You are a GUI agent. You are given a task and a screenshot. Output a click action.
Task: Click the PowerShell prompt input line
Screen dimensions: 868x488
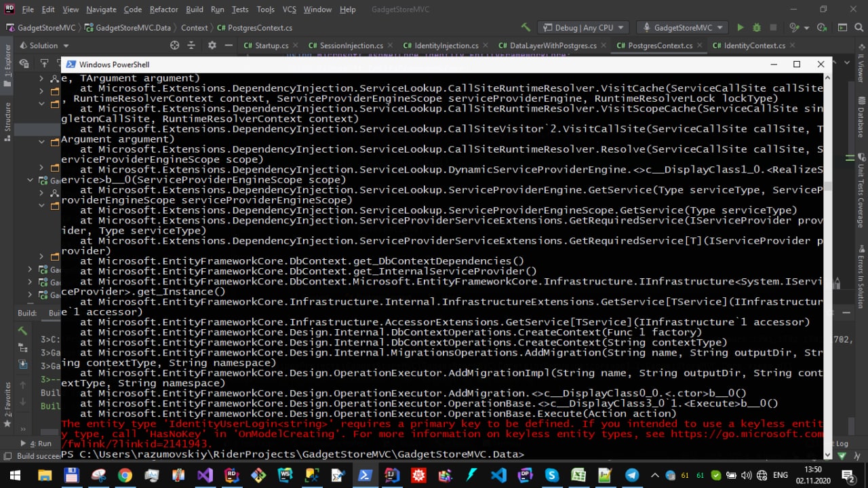[x=441, y=454]
